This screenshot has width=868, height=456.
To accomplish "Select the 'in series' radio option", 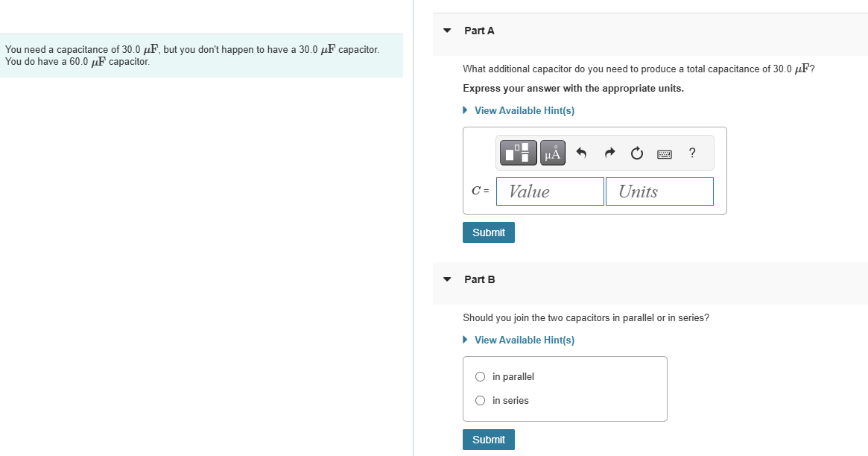I will (x=480, y=401).
